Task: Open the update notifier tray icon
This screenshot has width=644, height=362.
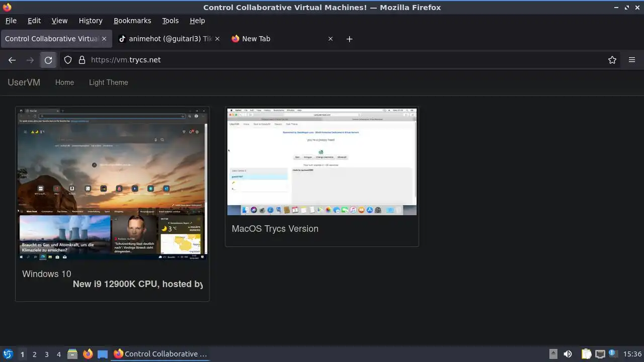Action: (x=613, y=353)
